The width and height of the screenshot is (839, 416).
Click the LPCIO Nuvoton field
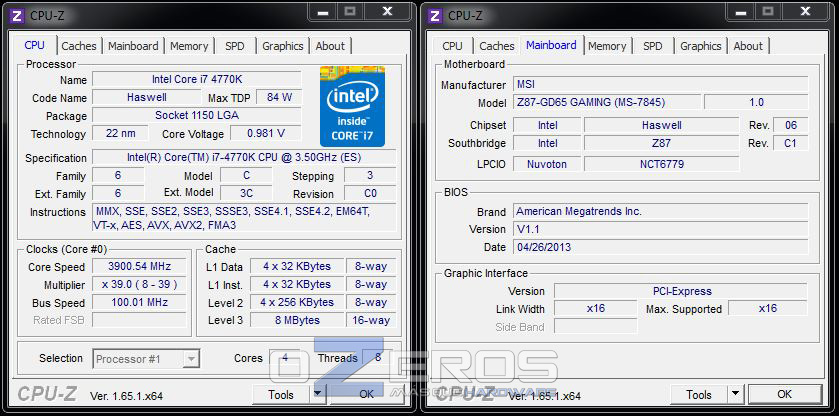tap(547, 164)
